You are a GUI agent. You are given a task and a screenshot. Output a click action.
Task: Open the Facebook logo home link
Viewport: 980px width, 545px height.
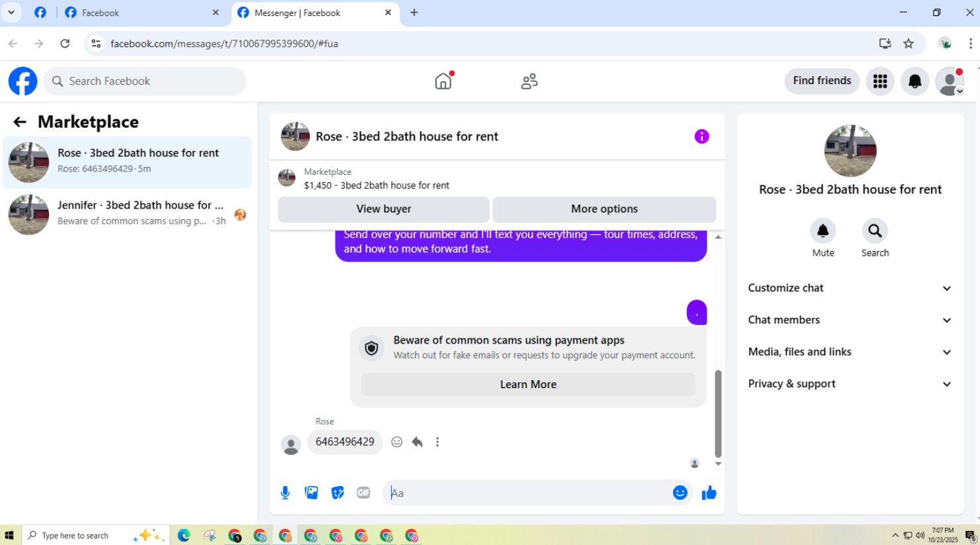point(22,81)
